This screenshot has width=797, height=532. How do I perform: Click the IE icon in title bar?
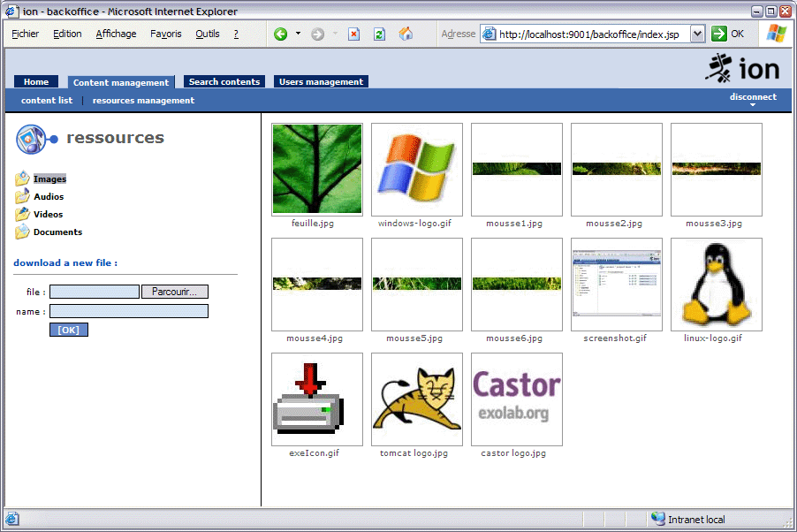coord(12,11)
